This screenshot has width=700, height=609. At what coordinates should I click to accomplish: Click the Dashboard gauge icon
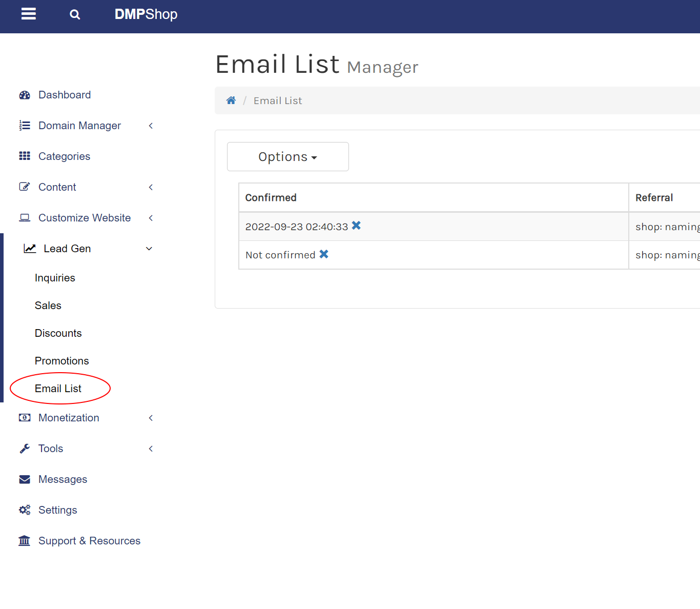click(25, 95)
